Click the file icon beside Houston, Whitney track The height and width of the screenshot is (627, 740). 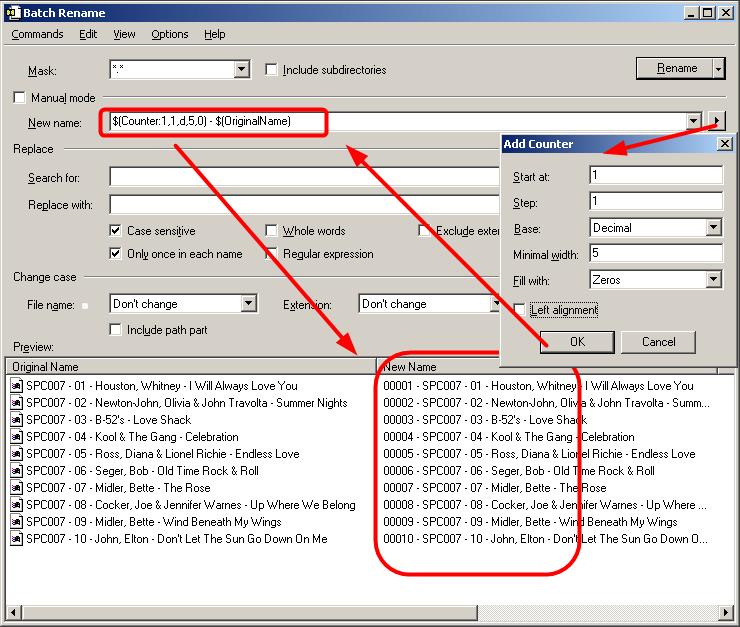click(17, 386)
